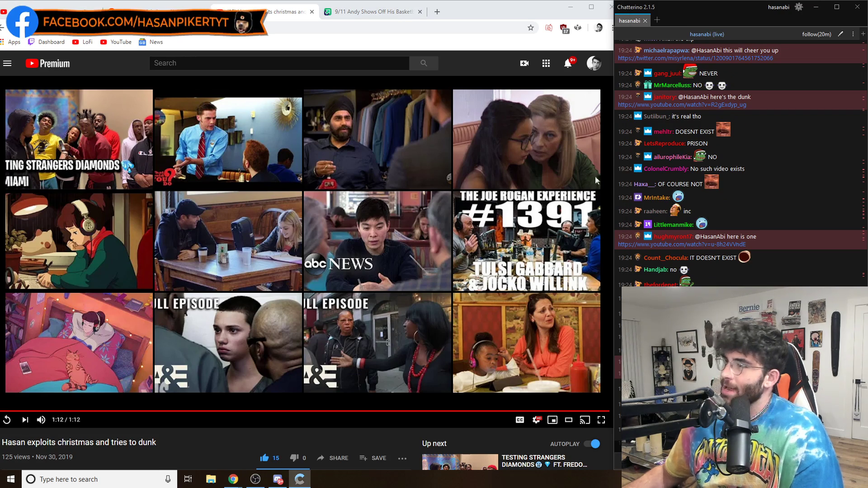Open YouTube notifications bell
Image resolution: width=868 pixels, height=488 pixels.
tap(568, 63)
